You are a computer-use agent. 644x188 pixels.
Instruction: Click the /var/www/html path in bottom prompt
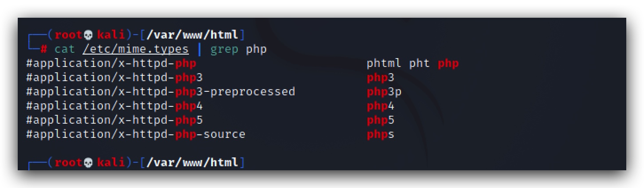(192, 163)
